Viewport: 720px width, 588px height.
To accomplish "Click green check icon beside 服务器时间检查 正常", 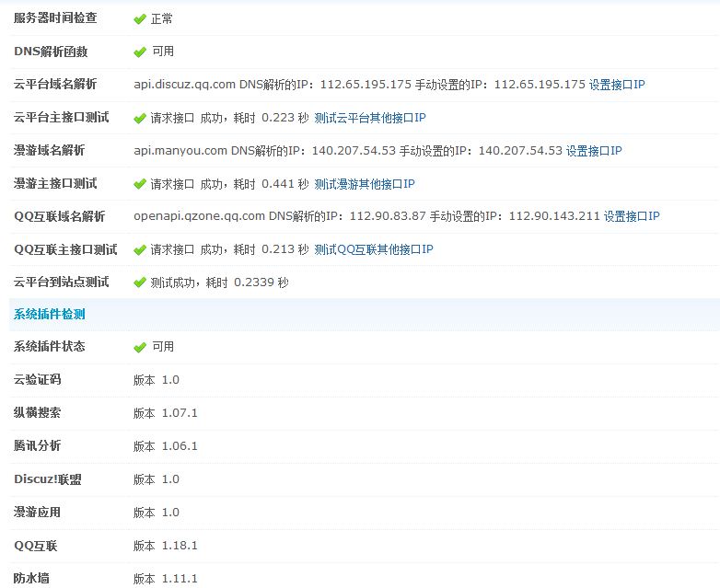I will [140, 19].
